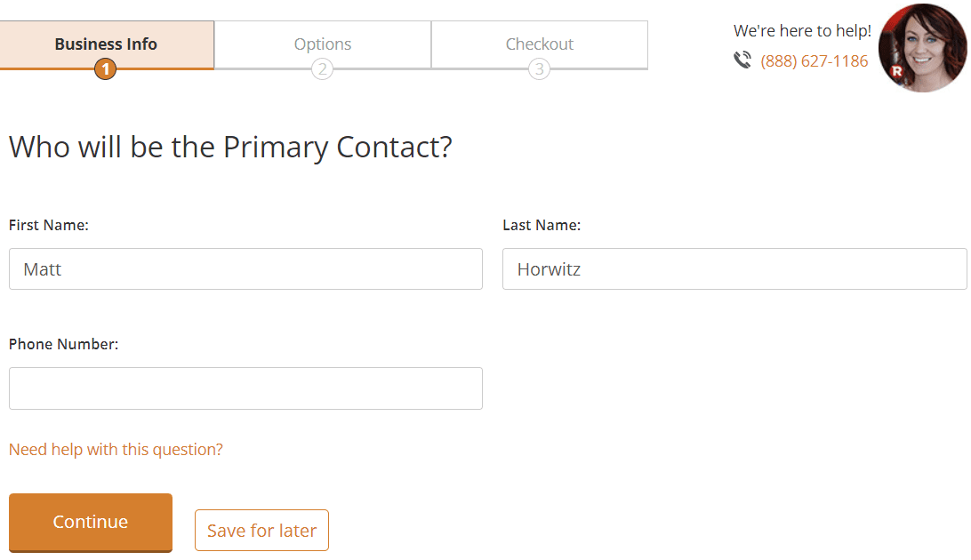Image resolution: width=971 pixels, height=560 pixels.
Task: Click inside the Last Name field
Action: [734, 268]
